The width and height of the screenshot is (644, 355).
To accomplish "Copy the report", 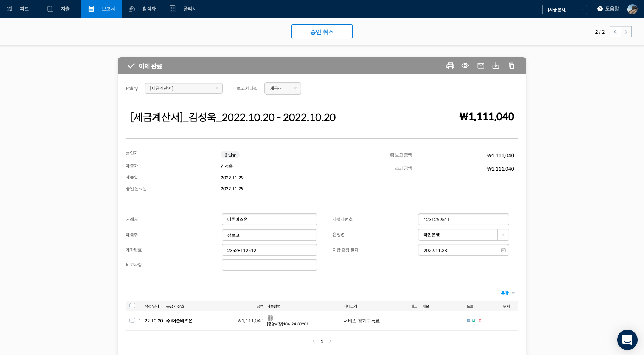I will point(511,66).
